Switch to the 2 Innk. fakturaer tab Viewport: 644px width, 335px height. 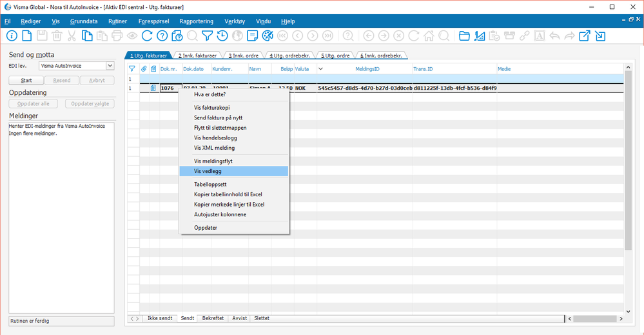(197, 56)
